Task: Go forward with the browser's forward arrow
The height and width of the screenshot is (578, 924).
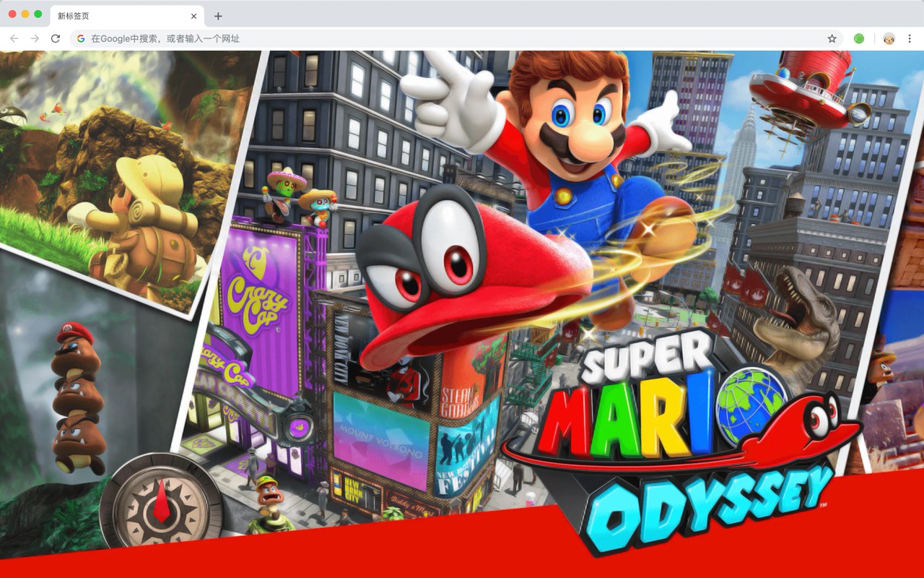Action: [x=35, y=38]
